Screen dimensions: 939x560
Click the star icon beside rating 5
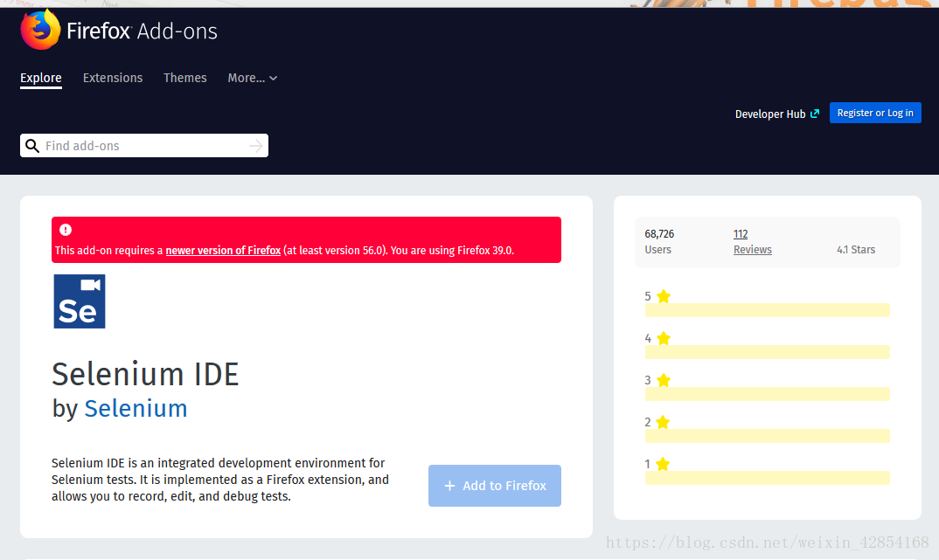pyautogui.click(x=664, y=296)
